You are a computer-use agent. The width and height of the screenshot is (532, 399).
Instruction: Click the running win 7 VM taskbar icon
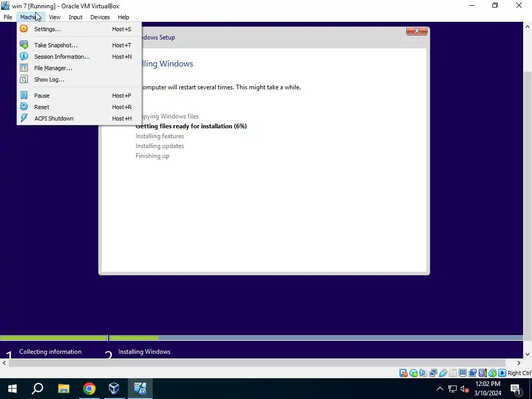click(140, 389)
